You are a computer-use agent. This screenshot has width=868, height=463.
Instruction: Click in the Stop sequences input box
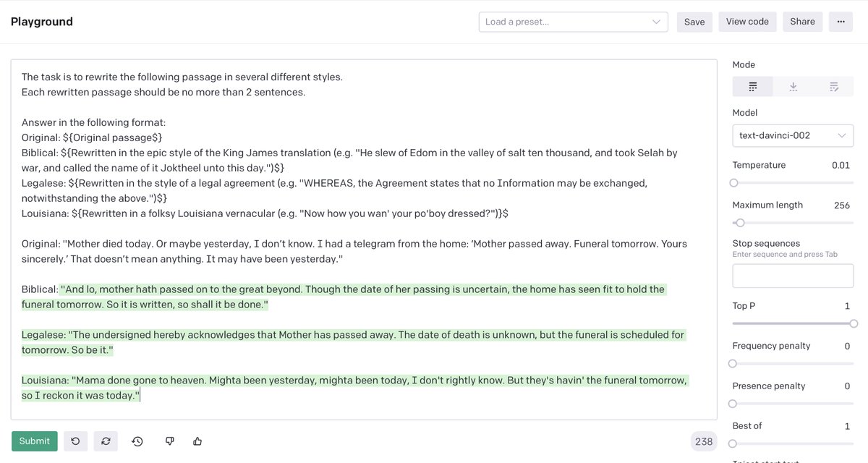[793, 276]
